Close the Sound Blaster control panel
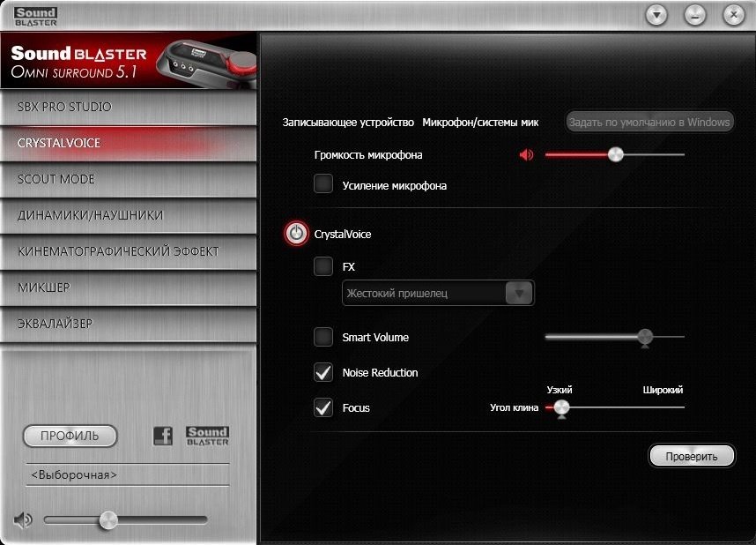 tap(733, 15)
